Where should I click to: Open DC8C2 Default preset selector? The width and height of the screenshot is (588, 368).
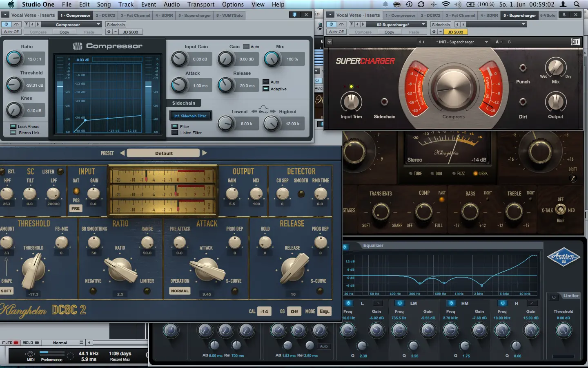(163, 153)
